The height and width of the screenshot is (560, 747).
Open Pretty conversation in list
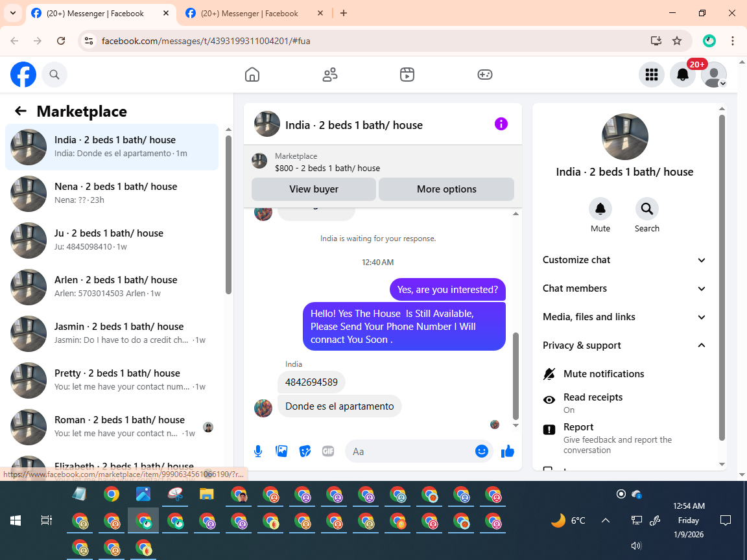click(x=112, y=380)
